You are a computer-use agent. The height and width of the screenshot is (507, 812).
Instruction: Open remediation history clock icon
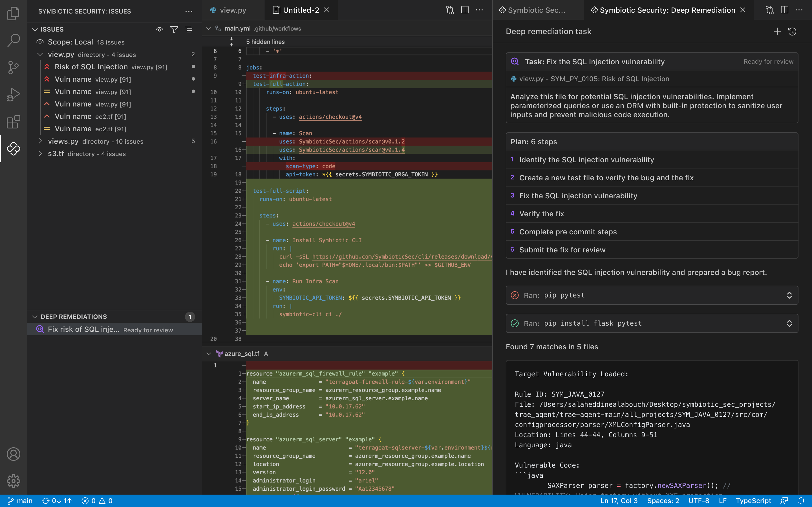[792, 32]
